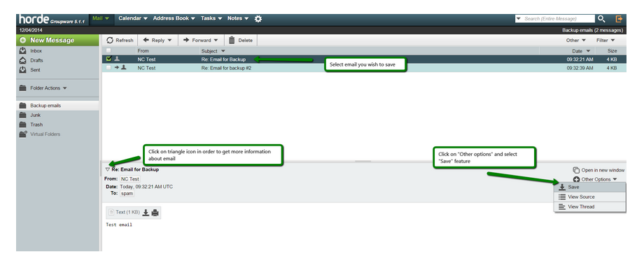644x266 pixels.
Task: Expand the Folder Actions dropdown
Action: coord(43,87)
